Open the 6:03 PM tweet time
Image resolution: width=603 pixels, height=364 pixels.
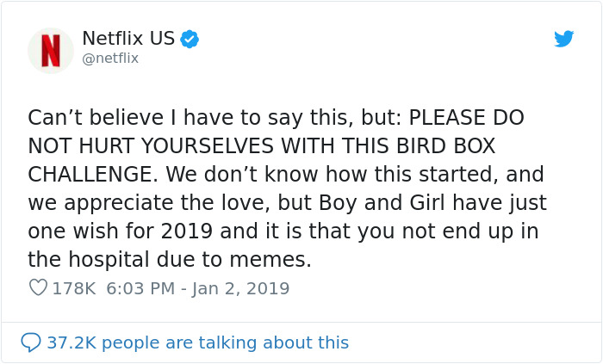coord(143,288)
